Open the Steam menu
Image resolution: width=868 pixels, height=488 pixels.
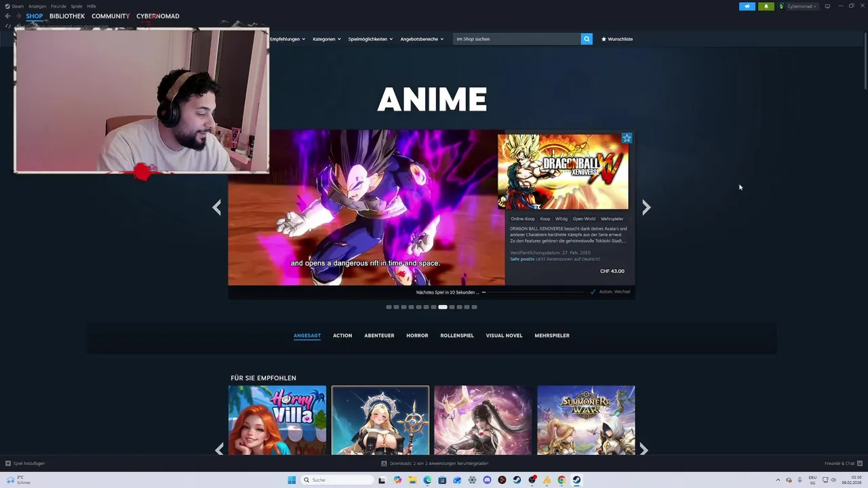(15, 6)
